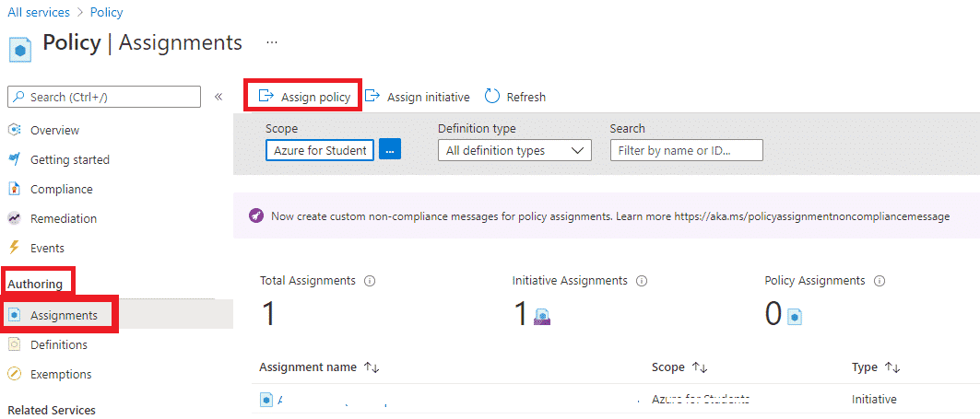Click the Search (Ctrl+/) sidebar field
980x419 pixels.
click(104, 97)
